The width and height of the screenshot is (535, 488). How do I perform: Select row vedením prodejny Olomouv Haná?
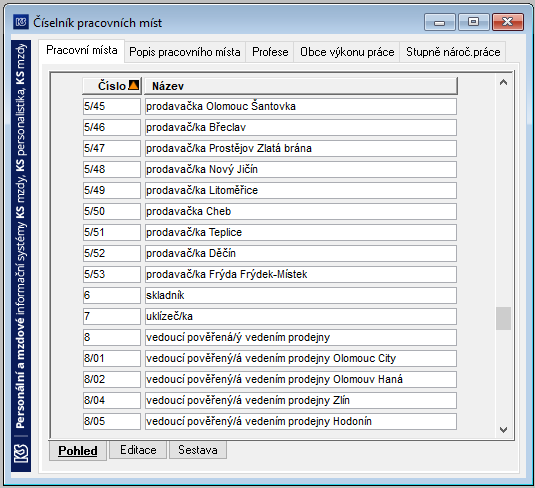(x=301, y=379)
